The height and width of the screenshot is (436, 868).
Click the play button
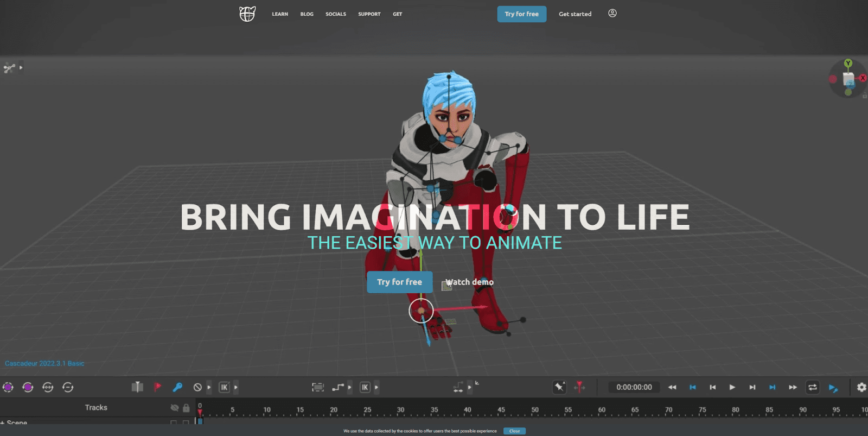(732, 387)
